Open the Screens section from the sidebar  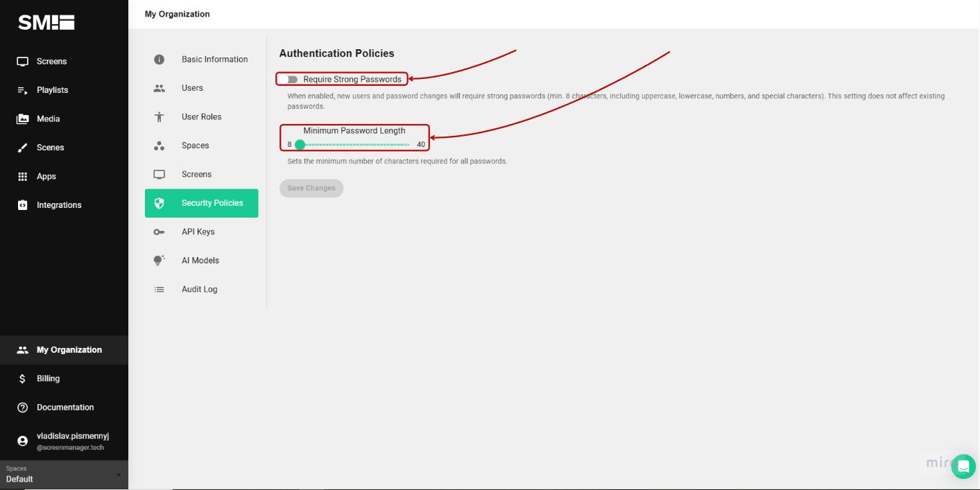coord(23,61)
